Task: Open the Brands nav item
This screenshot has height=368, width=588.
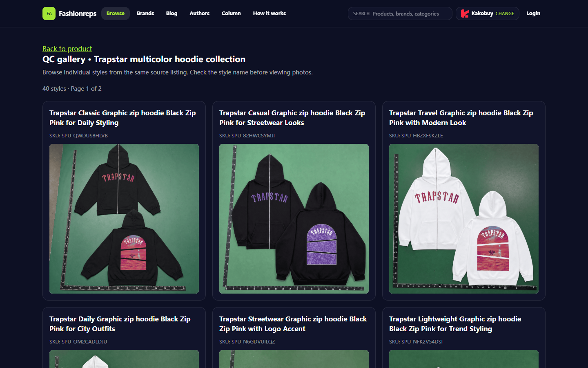Action: click(145, 13)
